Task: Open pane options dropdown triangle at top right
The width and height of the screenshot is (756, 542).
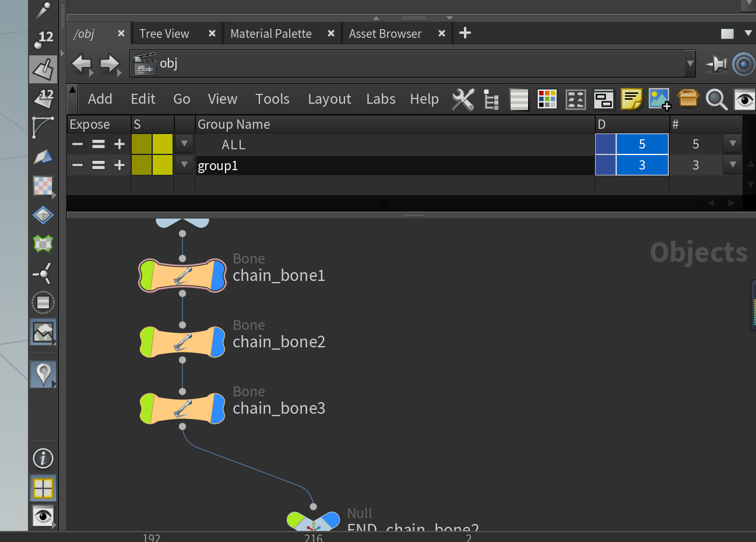Action: click(748, 33)
